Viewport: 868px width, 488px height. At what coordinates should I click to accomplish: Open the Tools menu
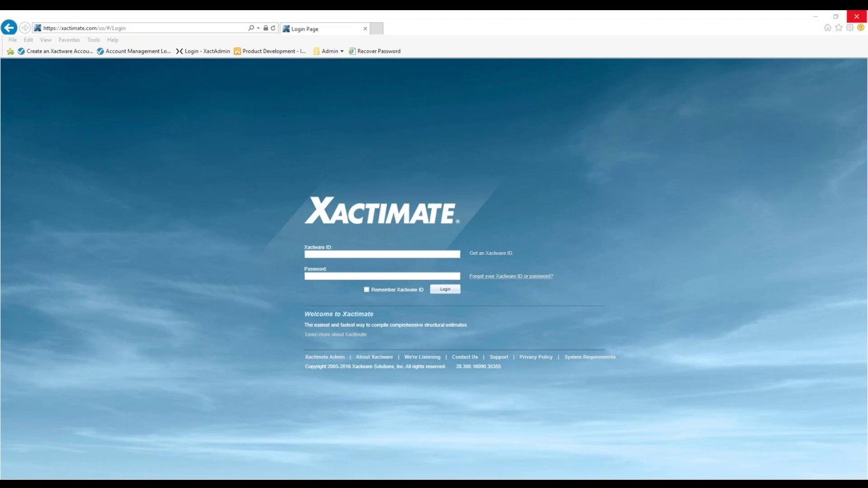pos(94,40)
